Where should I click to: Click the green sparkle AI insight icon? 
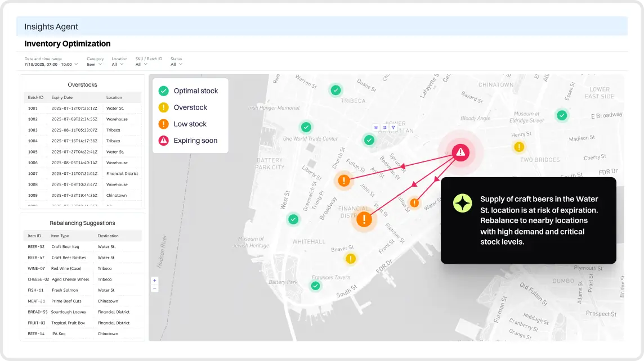click(x=462, y=203)
